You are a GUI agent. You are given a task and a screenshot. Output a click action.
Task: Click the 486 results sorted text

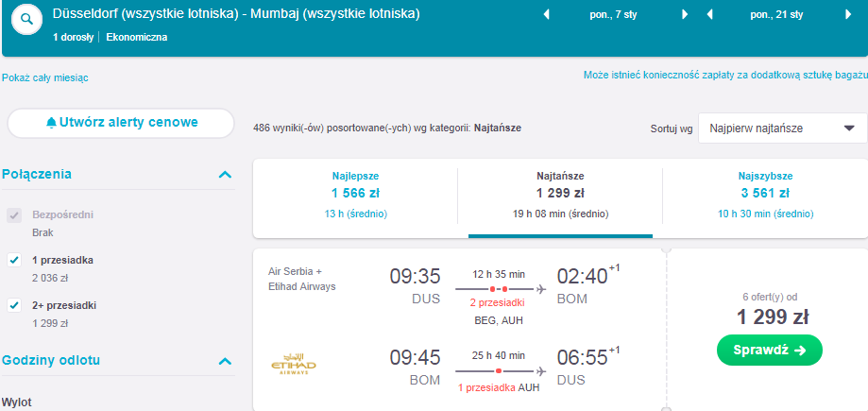387,128
